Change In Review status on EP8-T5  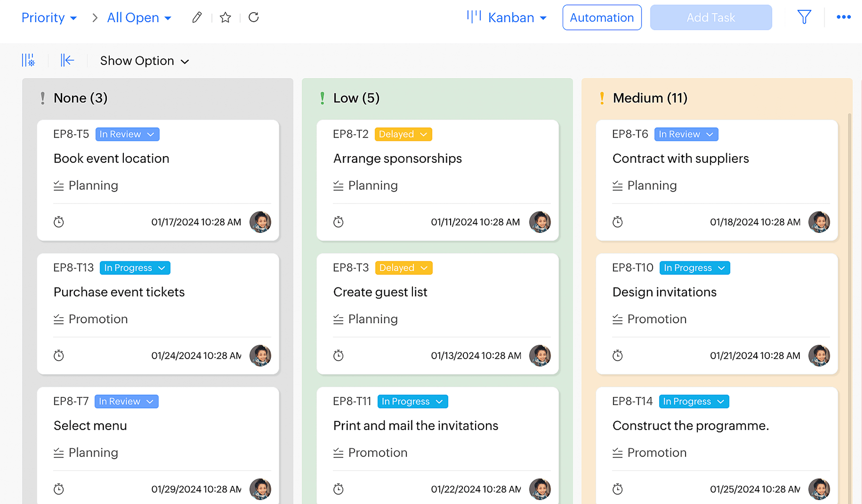tap(127, 135)
